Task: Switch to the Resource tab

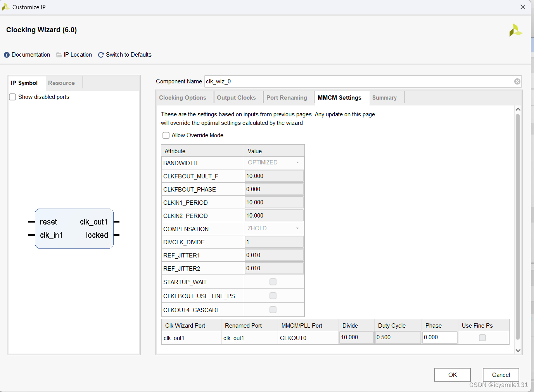Action: click(61, 83)
